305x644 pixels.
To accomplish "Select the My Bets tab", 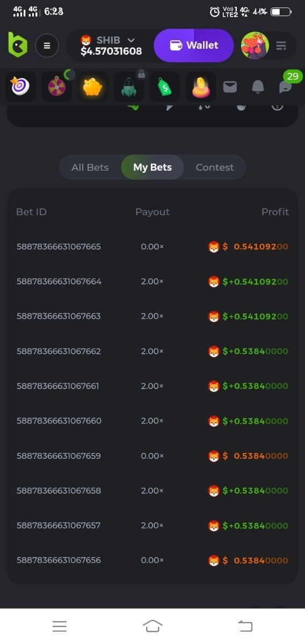I will 152,167.
